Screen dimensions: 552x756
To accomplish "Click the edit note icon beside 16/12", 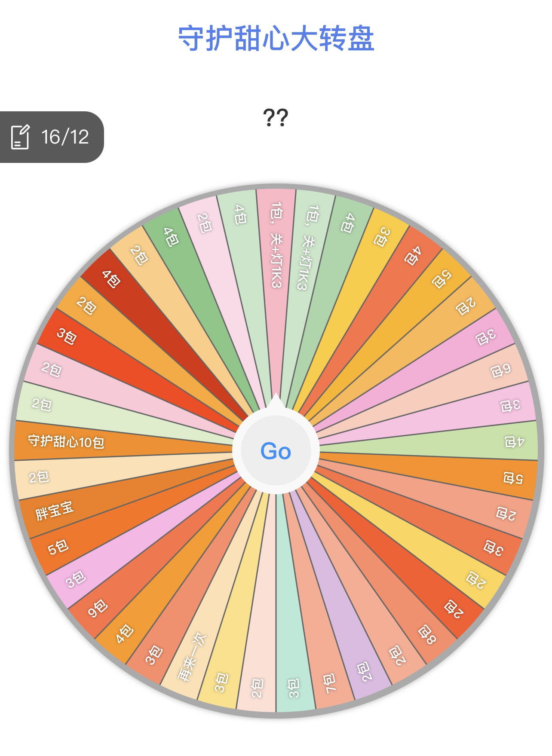I will [x=20, y=137].
